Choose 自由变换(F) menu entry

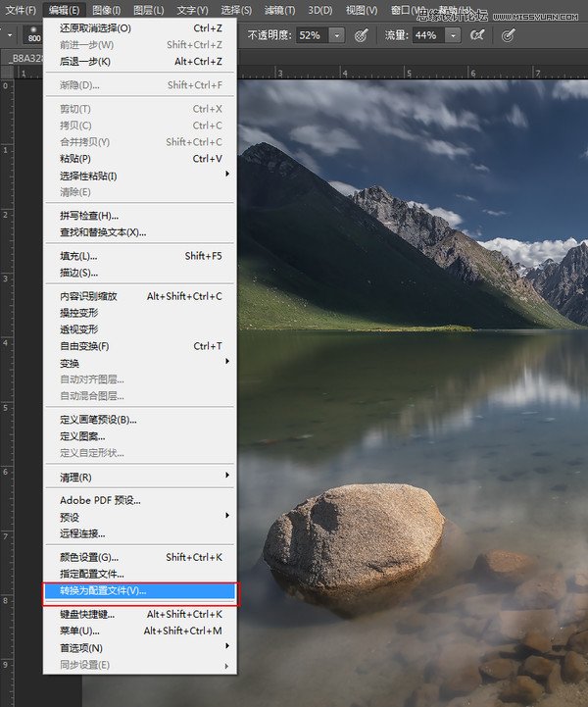(x=140, y=346)
